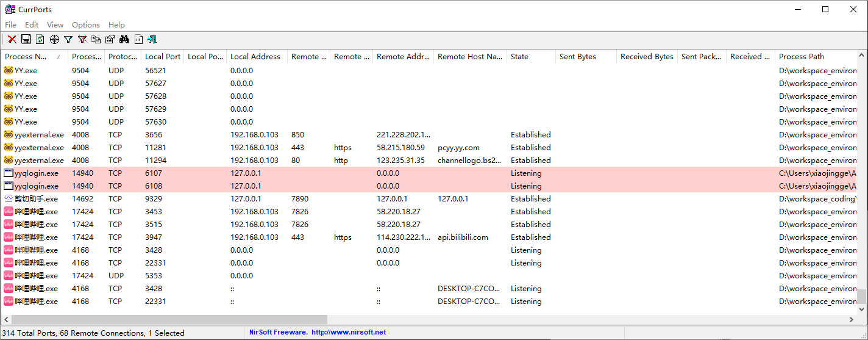This screenshot has width=868, height=340.
Task: Click the horizontal scrollbar thumb
Action: [169, 319]
